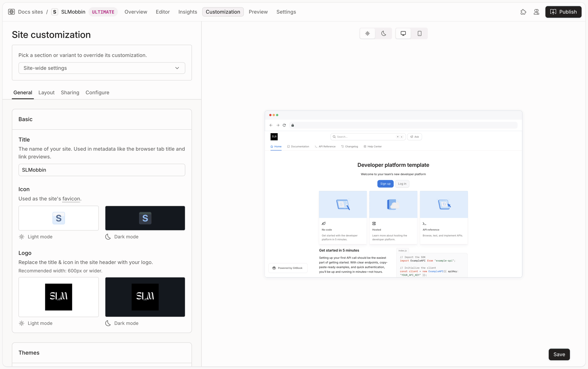Viewport: 588px width, 369px height.
Task: Click Log in button in preview
Action: pos(402,184)
